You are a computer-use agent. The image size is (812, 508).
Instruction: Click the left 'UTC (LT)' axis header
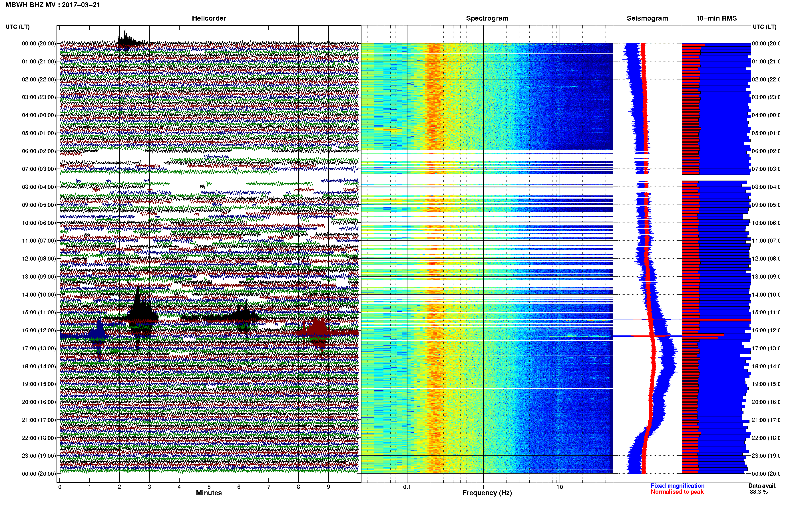[17, 27]
